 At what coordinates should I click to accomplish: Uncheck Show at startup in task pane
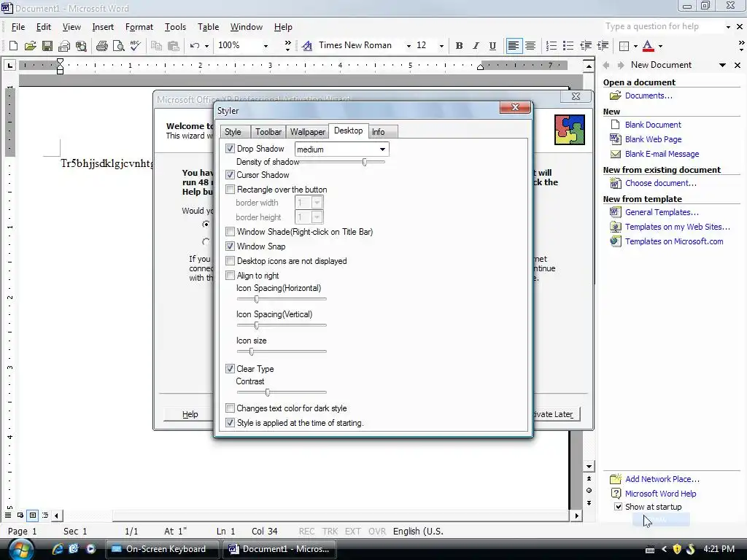[618, 507]
